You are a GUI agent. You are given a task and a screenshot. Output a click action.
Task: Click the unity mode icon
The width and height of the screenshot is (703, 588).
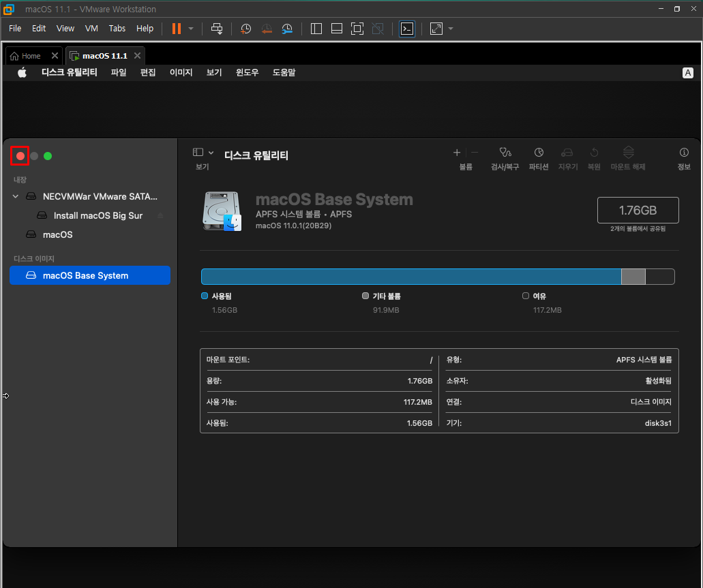(x=378, y=29)
